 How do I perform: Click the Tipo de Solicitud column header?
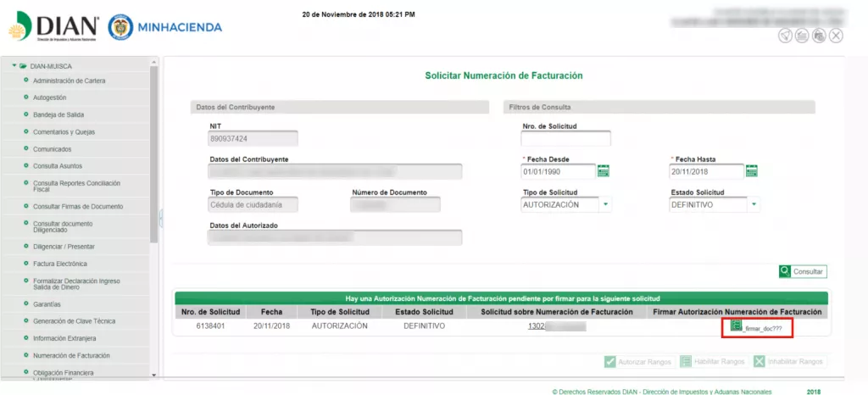[x=339, y=312]
